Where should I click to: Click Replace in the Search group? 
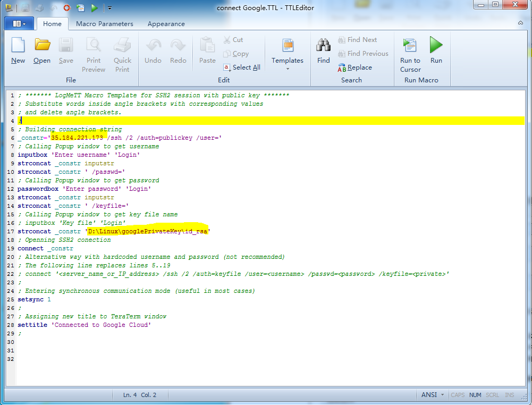pyautogui.click(x=355, y=67)
